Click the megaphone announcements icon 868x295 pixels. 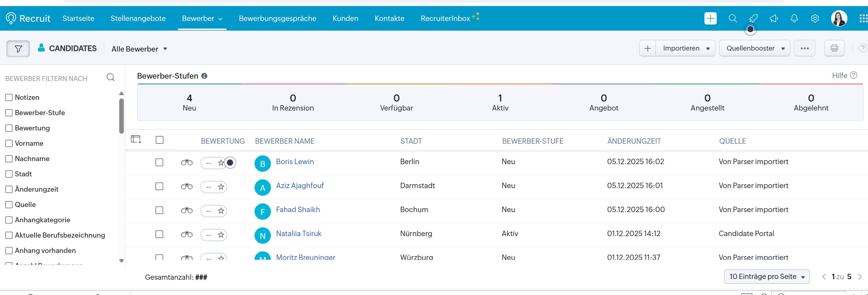click(x=774, y=19)
